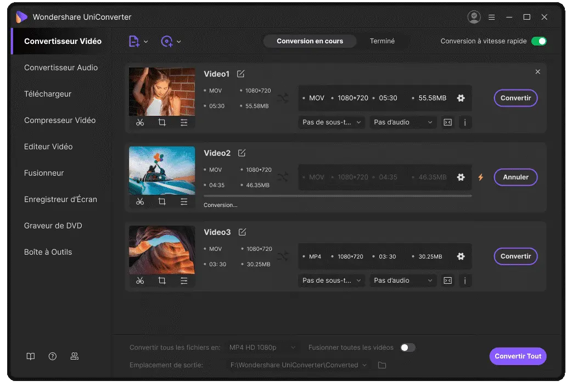Viewport: 572px width, 392px height.
Task: Open the help question mark icon
Action: tap(53, 356)
